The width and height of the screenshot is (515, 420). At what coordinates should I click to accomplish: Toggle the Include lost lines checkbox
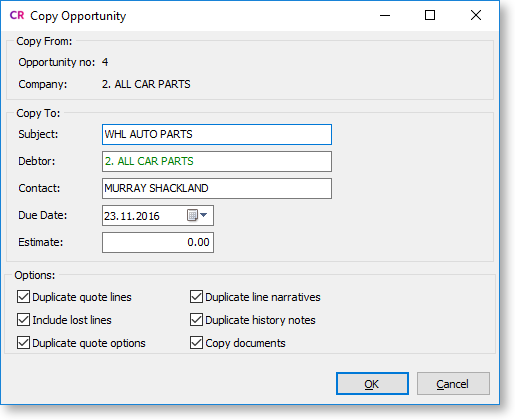point(23,320)
